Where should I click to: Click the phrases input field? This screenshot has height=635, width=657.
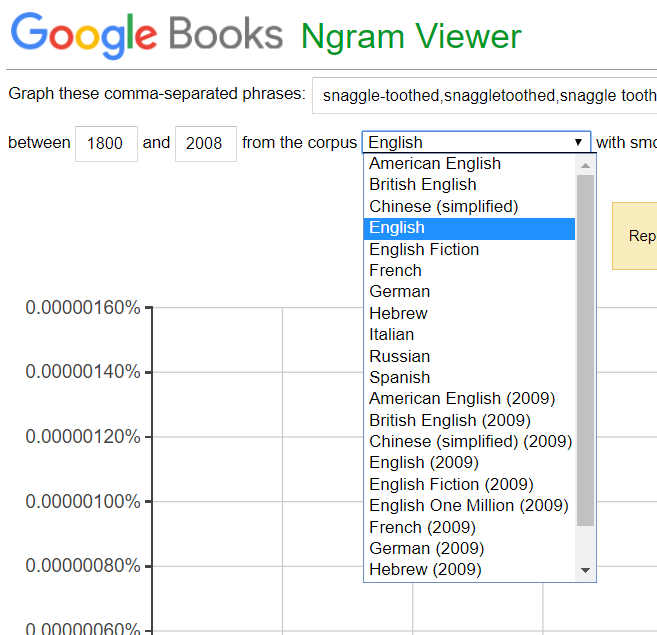coord(485,95)
